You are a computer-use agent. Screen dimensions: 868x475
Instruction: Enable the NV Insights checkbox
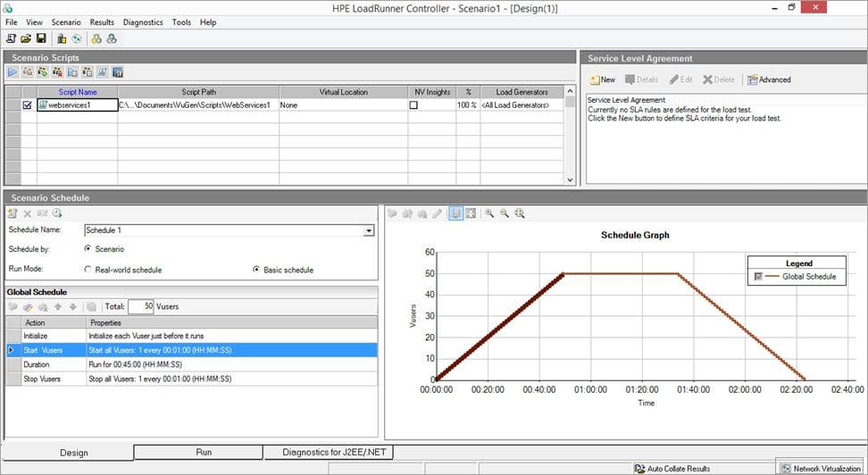(x=413, y=104)
